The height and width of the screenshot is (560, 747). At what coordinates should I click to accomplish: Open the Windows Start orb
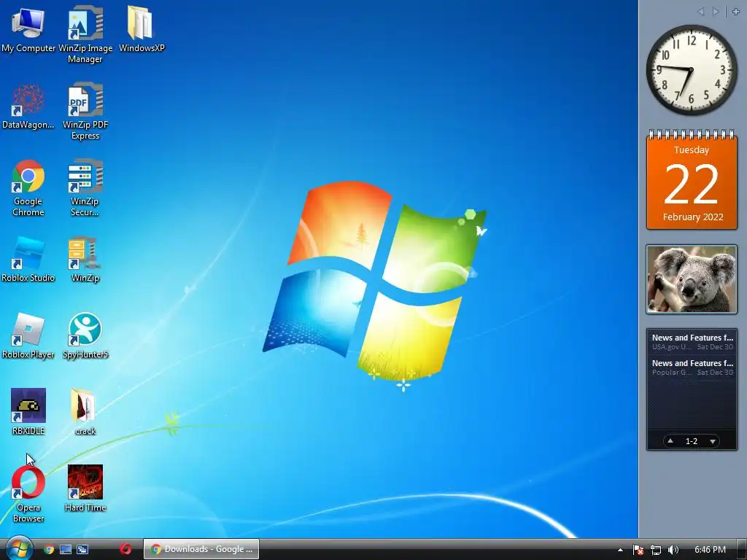point(19,548)
